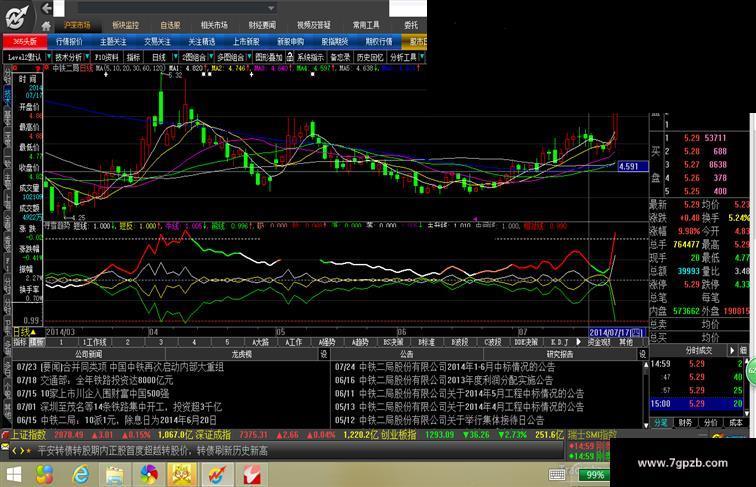Screen dimensions: 756x487
Task: Click the 设 settings icon beside 龙虎榜
Action: [323, 354]
